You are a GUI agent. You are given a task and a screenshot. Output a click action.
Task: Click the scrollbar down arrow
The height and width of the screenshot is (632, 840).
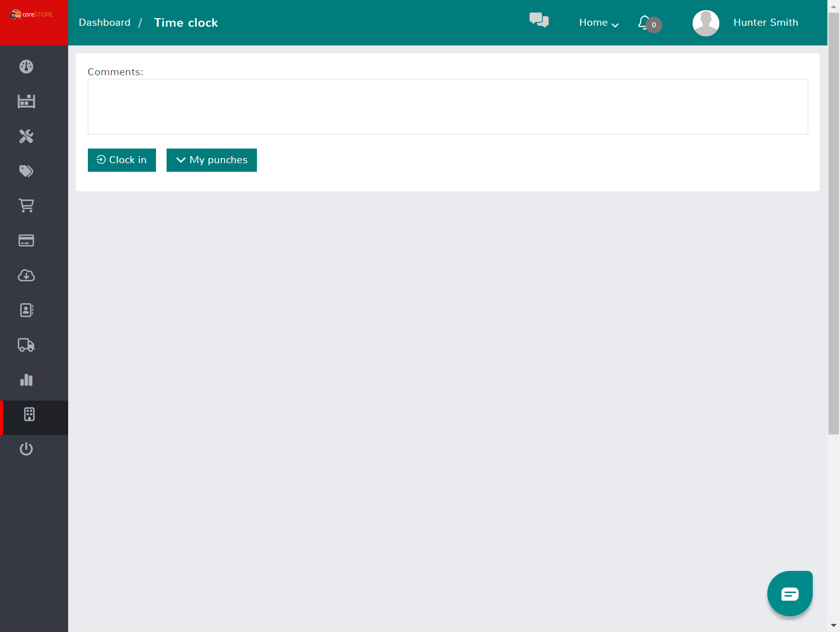pyautogui.click(x=834, y=626)
